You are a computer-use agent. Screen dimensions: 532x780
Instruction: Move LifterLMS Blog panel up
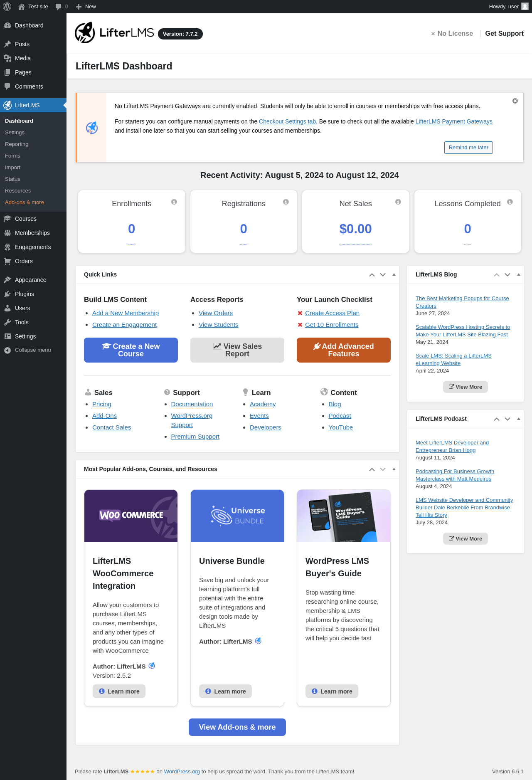click(497, 275)
